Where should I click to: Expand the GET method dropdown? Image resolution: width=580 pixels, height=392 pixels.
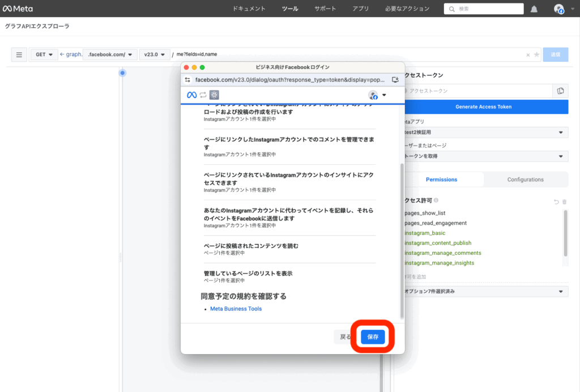pyautogui.click(x=44, y=55)
